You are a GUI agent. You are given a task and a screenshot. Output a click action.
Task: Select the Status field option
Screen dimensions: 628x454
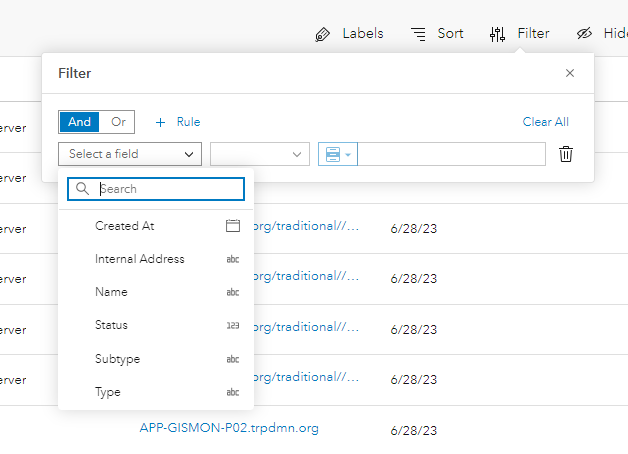[x=112, y=325]
